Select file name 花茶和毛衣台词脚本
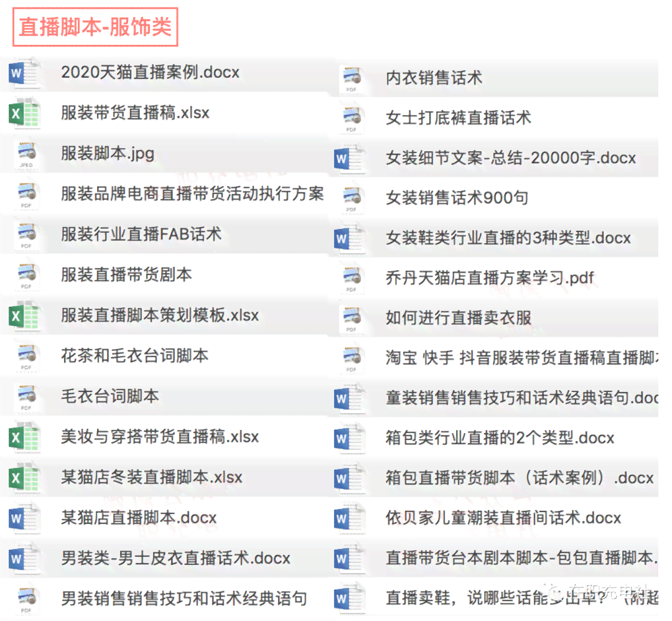The height and width of the screenshot is (621, 672). tap(134, 356)
